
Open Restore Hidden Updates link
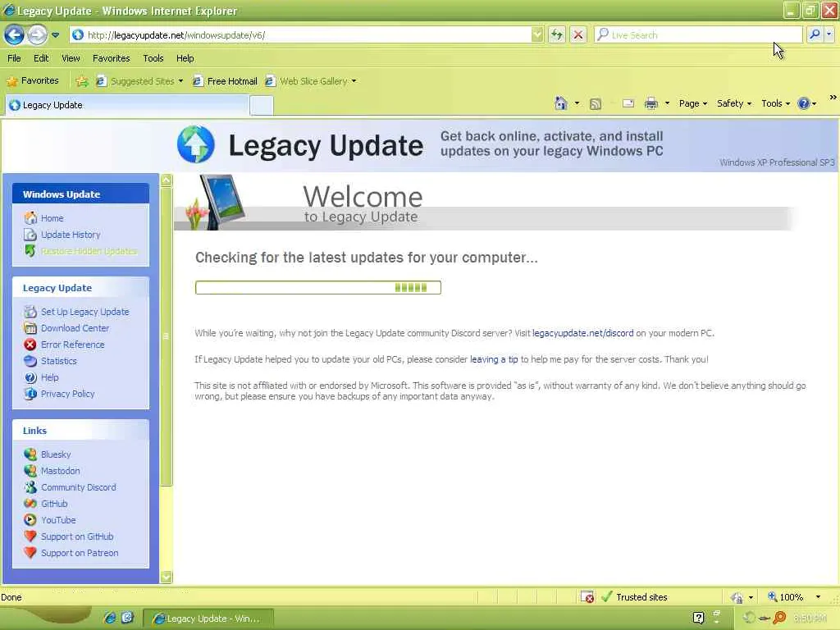pos(89,251)
